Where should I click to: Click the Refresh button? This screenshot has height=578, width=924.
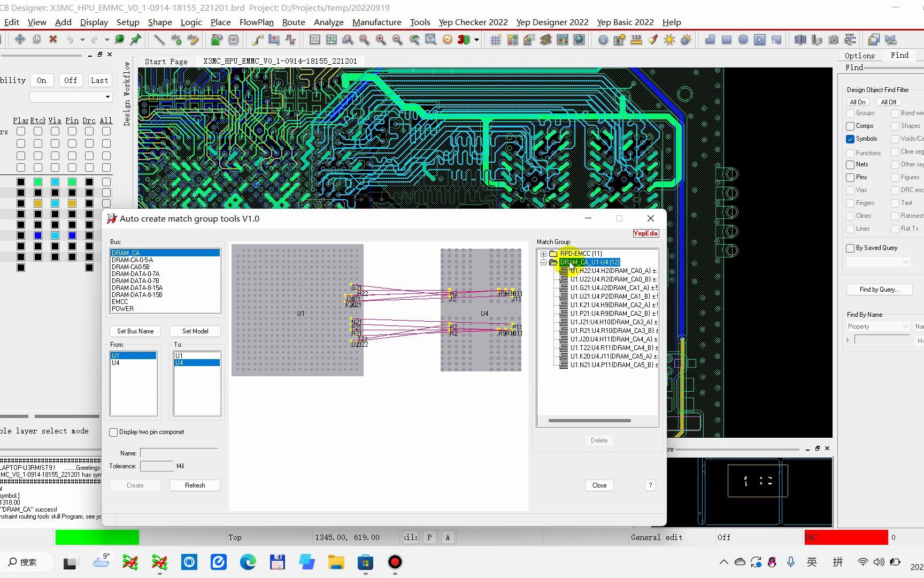pyautogui.click(x=195, y=485)
